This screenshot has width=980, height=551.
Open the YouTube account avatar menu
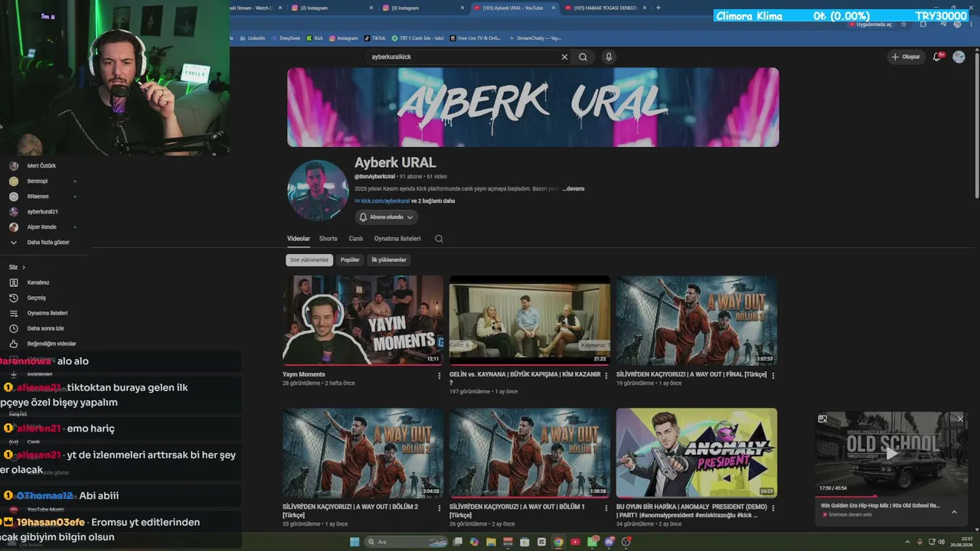click(x=959, y=57)
